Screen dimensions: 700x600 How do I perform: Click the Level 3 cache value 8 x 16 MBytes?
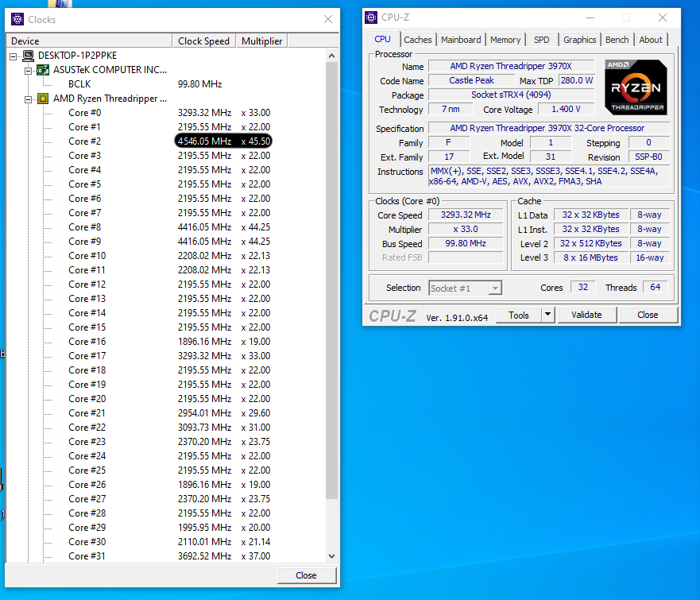[590, 257]
